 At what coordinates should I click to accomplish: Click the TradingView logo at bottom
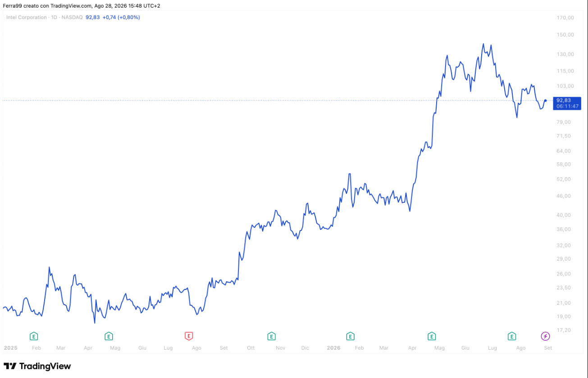(x=37, y=366)
